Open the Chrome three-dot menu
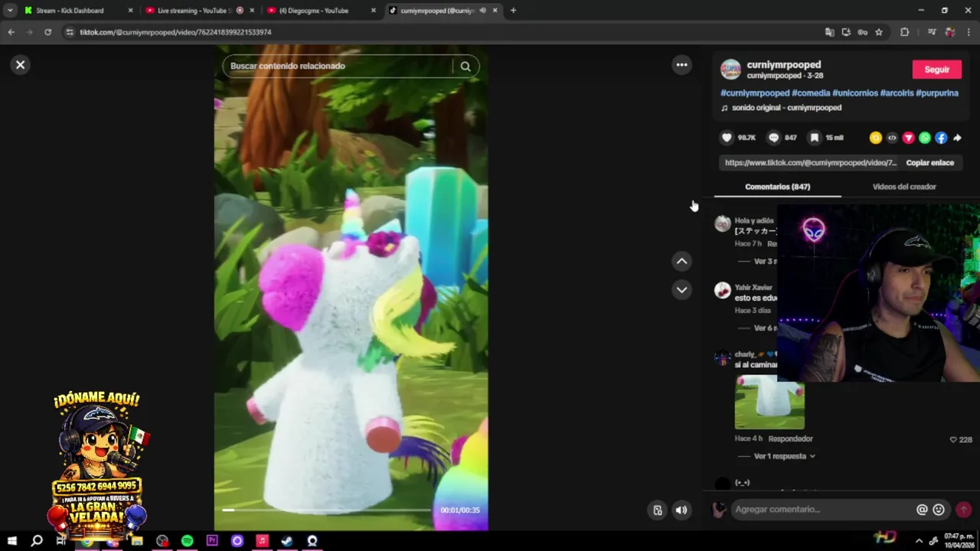Viewport: 980px width, 551px height. [x=969, y=32]
